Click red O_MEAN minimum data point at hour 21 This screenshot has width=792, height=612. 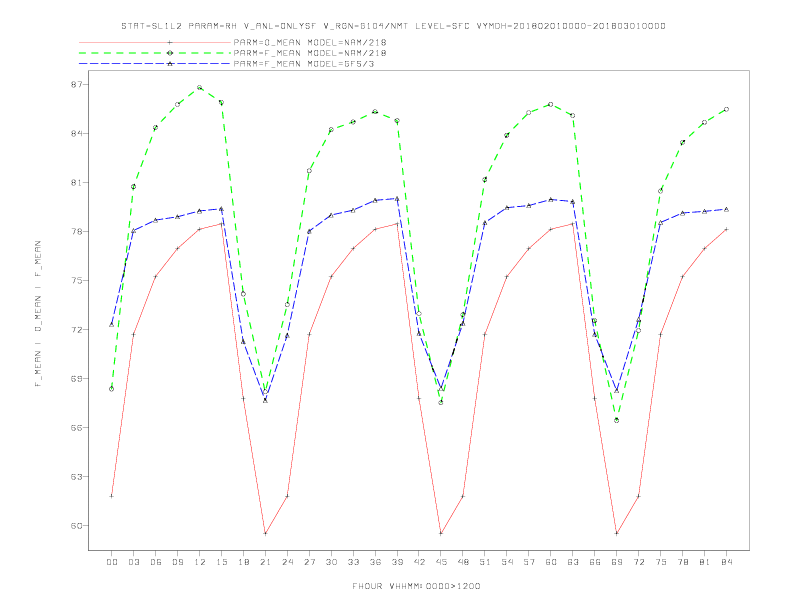[265, 534]
